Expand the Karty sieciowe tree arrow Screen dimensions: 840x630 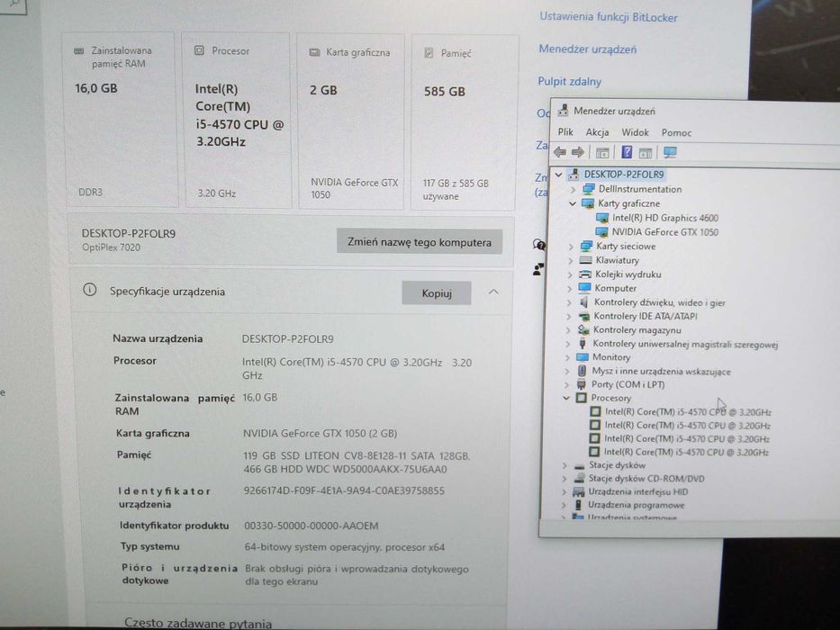click(x=571, y=247)
